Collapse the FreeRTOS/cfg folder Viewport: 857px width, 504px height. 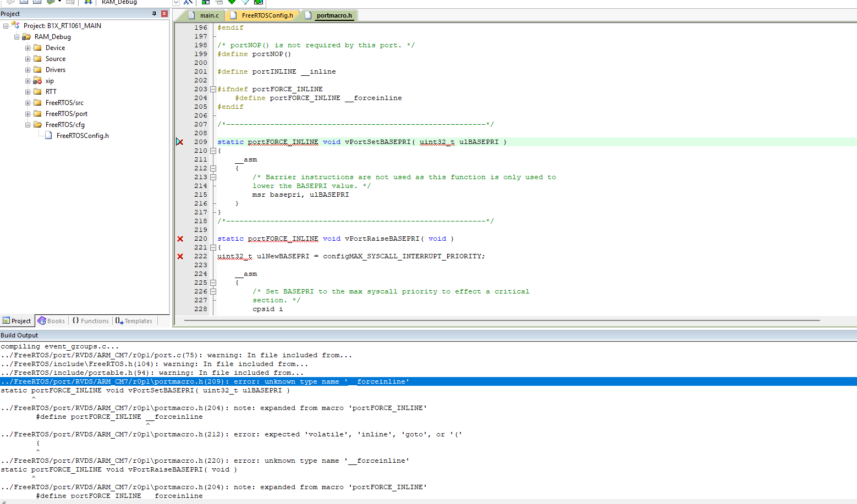tap(28, 125)
